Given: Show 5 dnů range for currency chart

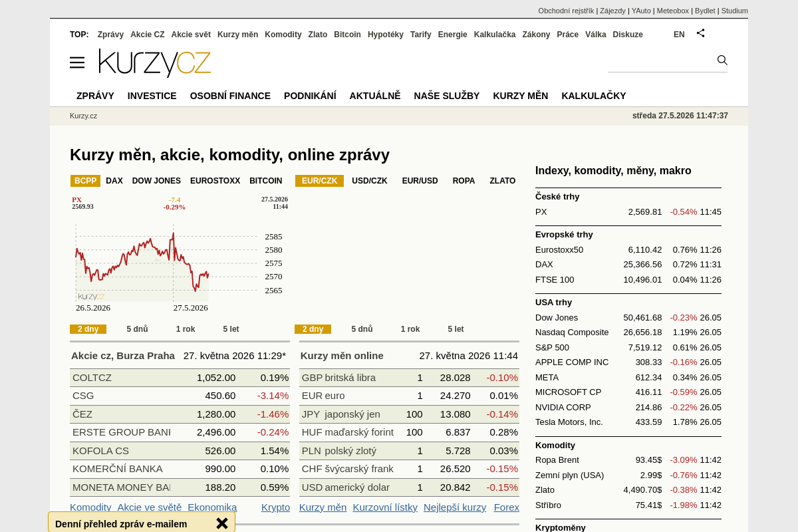Looking at the screenshot, I should pyautogui.click(x=362, y=329).
